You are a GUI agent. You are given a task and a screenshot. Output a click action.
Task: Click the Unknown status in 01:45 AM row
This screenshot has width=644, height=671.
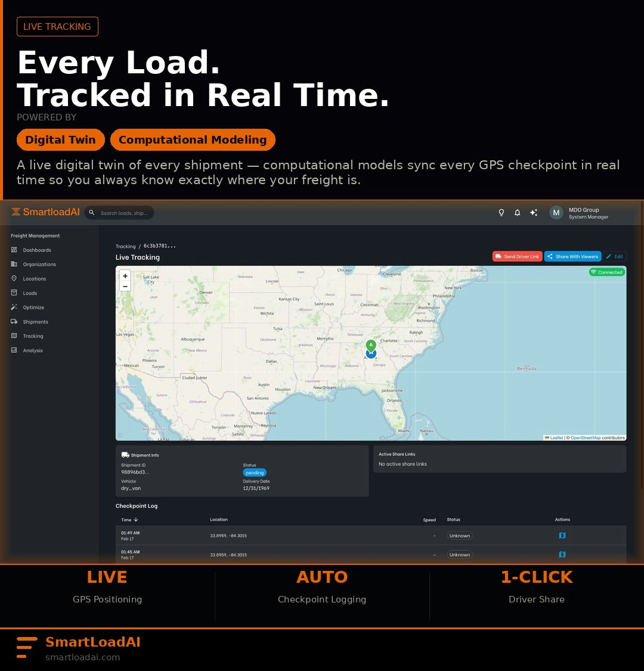tap(460, 555)
